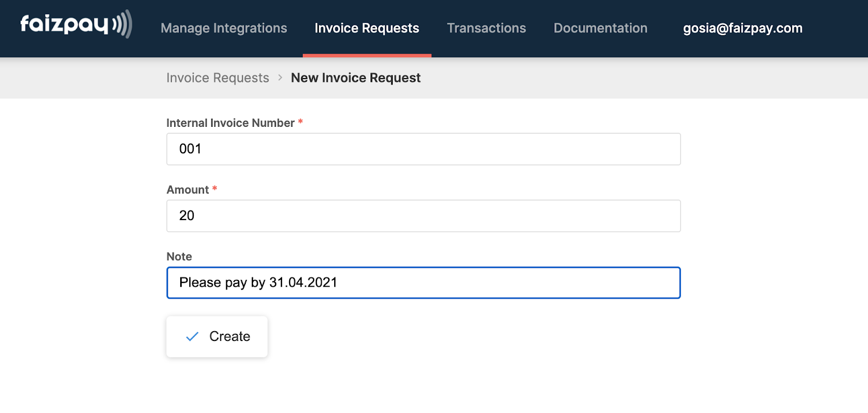Click the red asterisk beside Internal Invoice Number
The height and width of the screenshot is (413, 868).
(x=300, y=122)
